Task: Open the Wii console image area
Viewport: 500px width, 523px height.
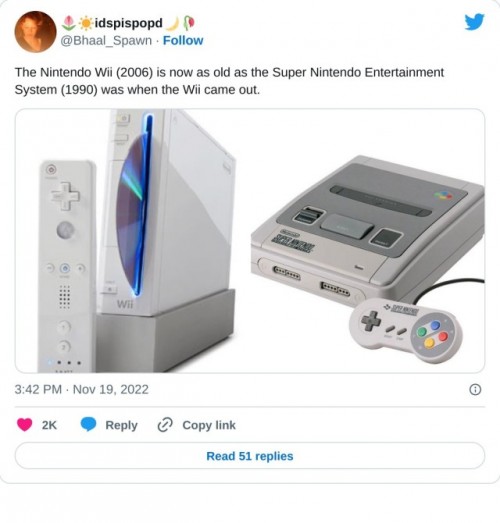Action: pyautogui.click(x=167, y=240)
